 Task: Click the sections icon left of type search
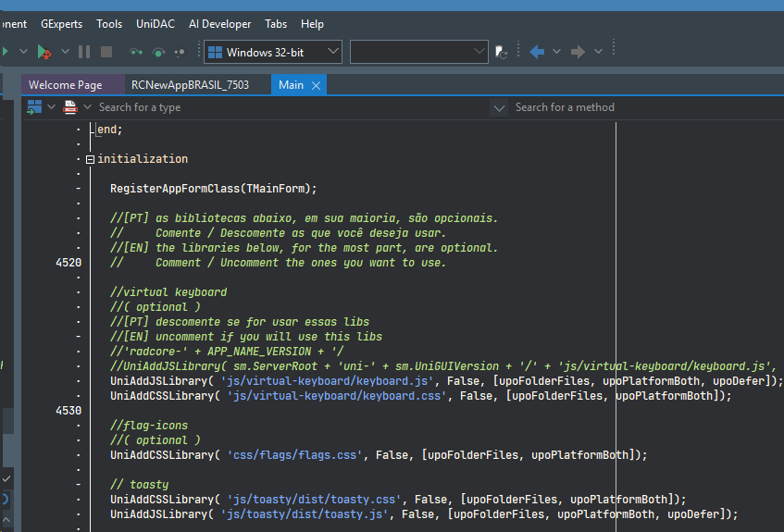point(34,107)
